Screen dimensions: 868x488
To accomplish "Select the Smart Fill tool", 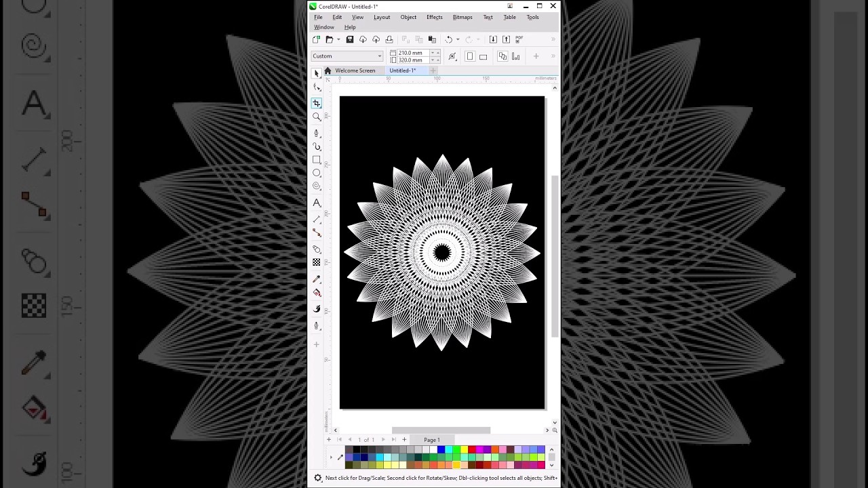I will click(x=316, y=309).
